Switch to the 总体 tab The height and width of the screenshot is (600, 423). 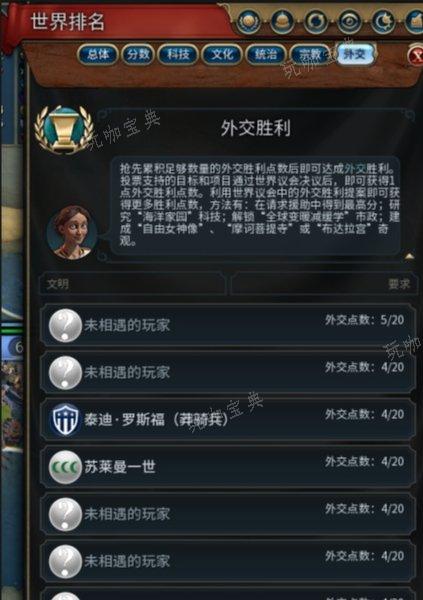98,54
